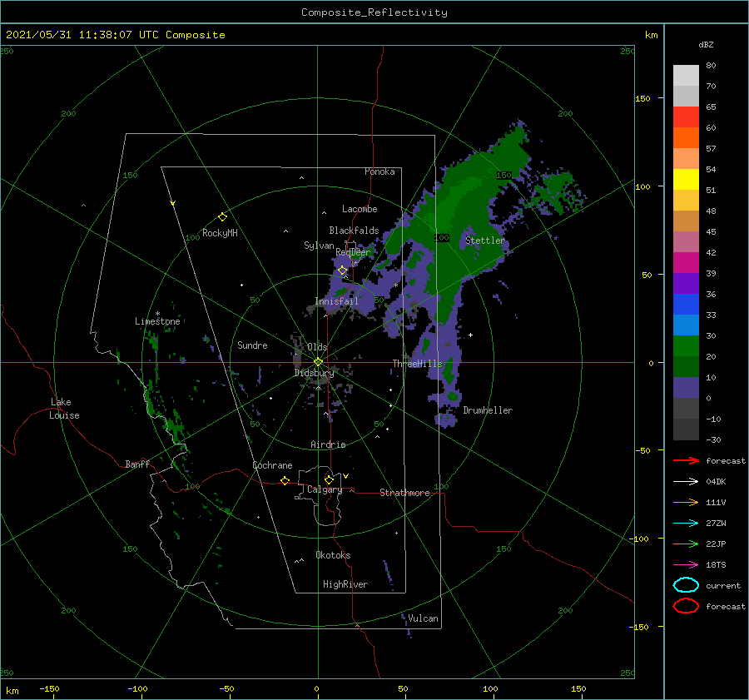Click the red forecast ellipse icon

point(686,606)
